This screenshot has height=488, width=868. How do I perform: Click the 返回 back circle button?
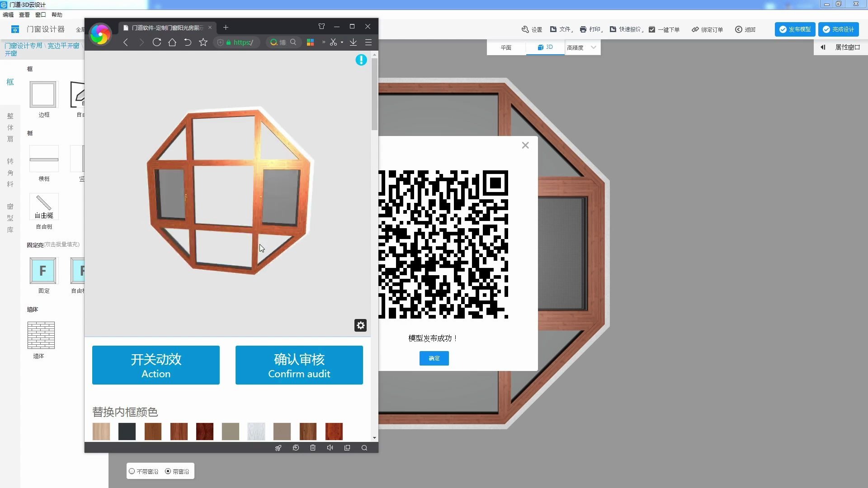[x=745, y=29]
